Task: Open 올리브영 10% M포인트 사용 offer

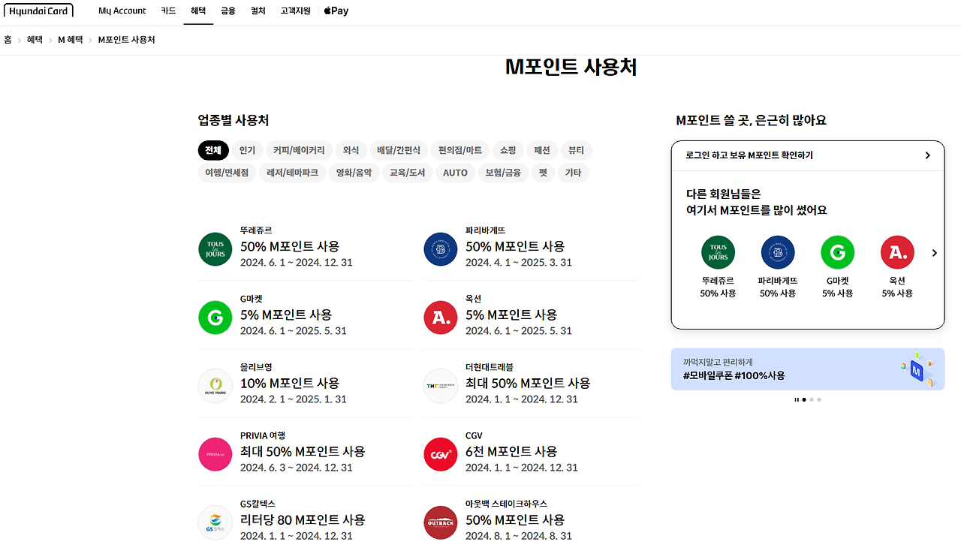Action: click(x=306, y=384)
